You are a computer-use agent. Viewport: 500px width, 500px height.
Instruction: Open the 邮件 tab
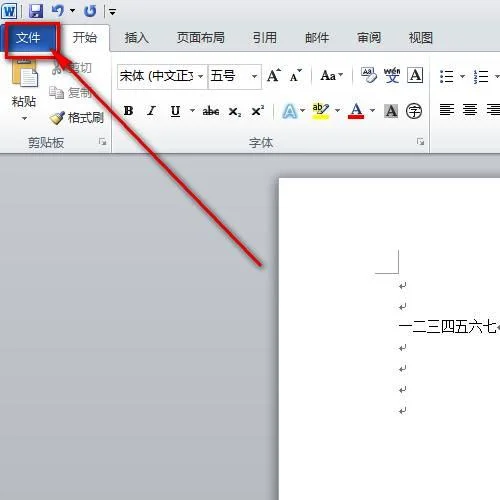point(317,38)
